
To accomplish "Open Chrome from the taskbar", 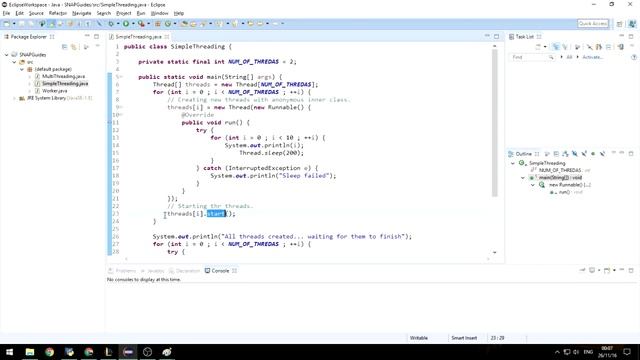I will point(49,352).
